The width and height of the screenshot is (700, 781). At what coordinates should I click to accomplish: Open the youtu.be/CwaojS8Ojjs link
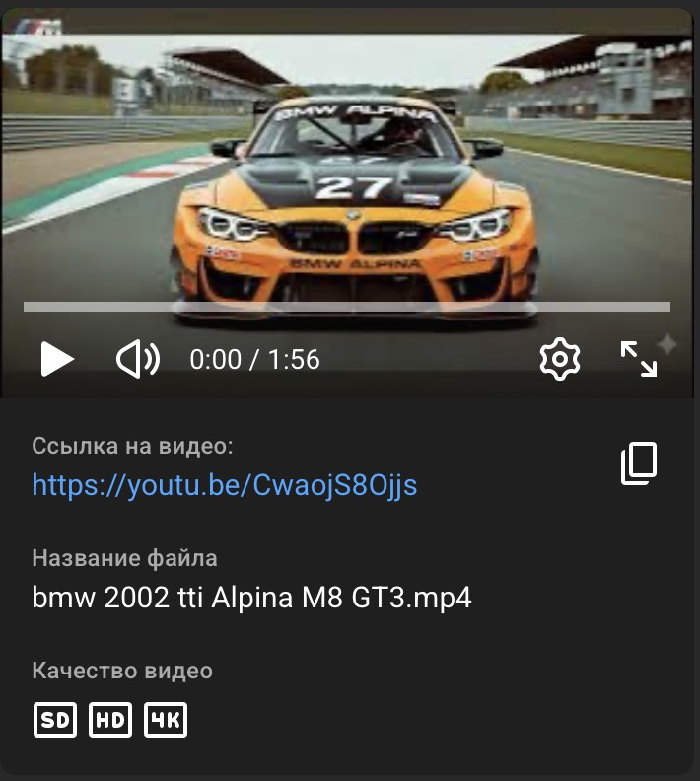pos(225,484)
